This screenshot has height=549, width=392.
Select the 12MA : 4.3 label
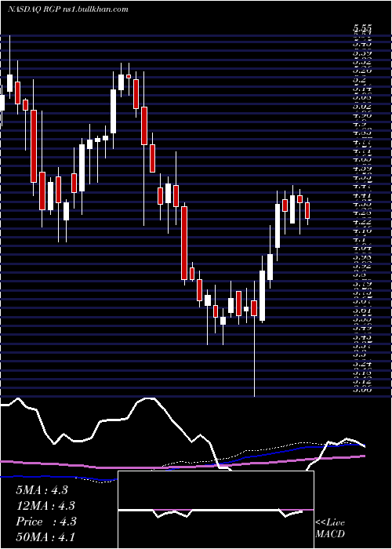pos(45,506)
